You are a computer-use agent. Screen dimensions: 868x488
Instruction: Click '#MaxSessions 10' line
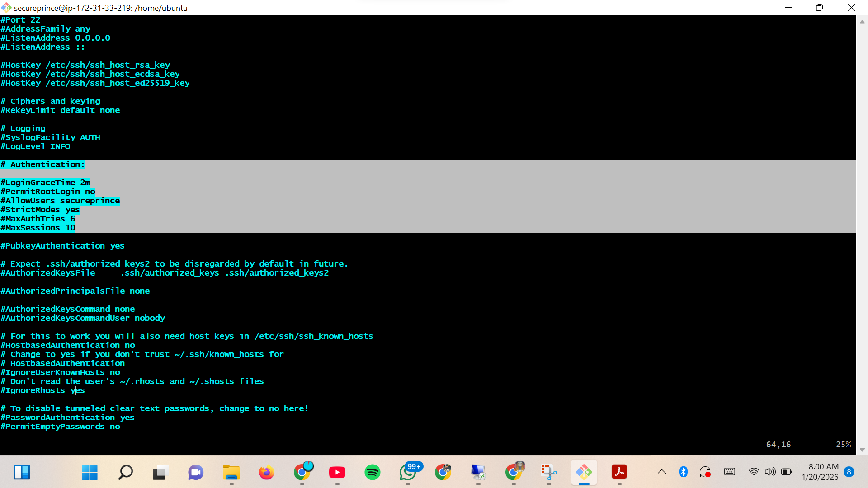(x=38, y=228)
